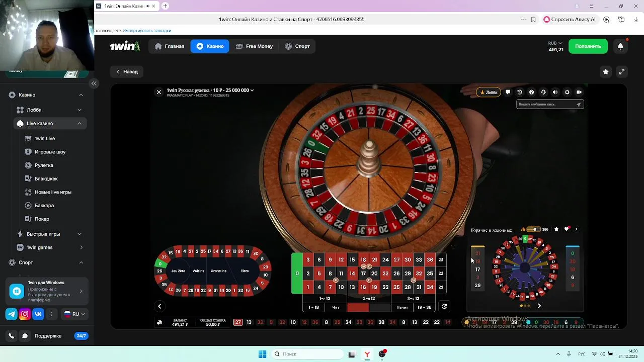Select the Казино tab
The image size is (644, 362).
coord(210,46)
